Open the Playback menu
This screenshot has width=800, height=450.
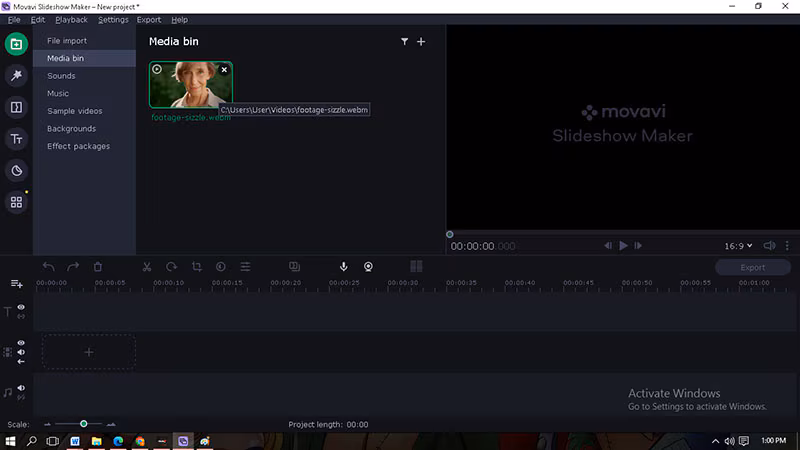click(x=71, y=20)
